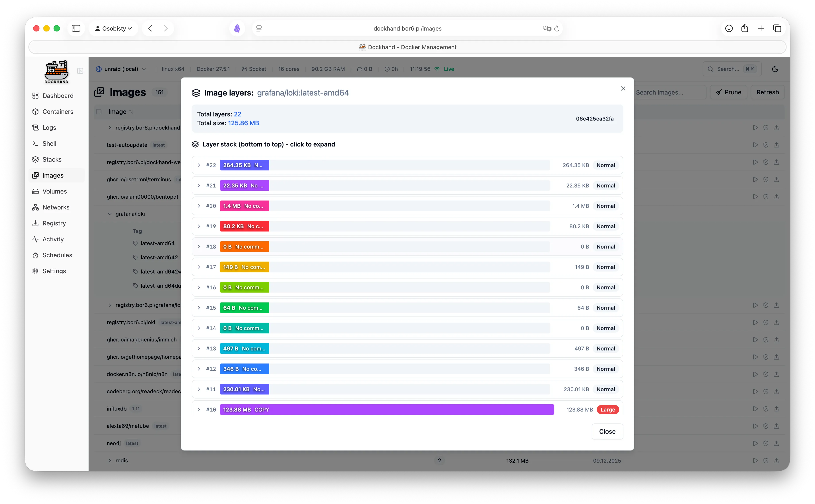
Task: Collapse the grafana/loki image group
Action: [x=110, y=214]
